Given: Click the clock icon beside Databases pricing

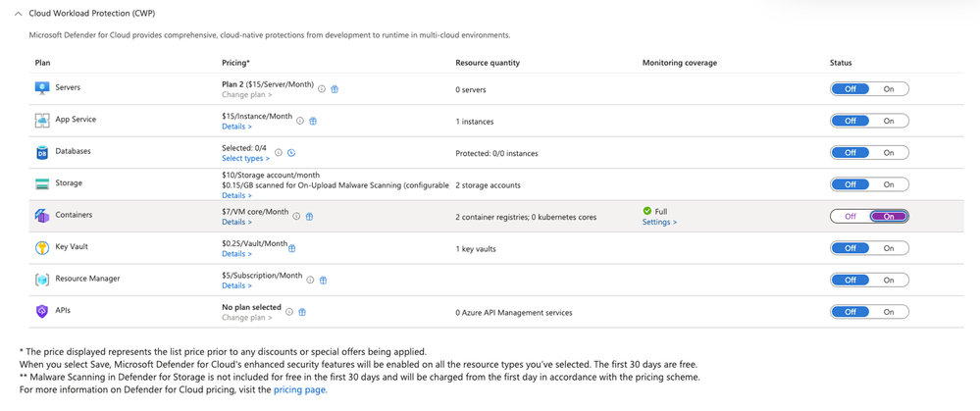Looking at the screenshot, I should [x=291, y=153].
